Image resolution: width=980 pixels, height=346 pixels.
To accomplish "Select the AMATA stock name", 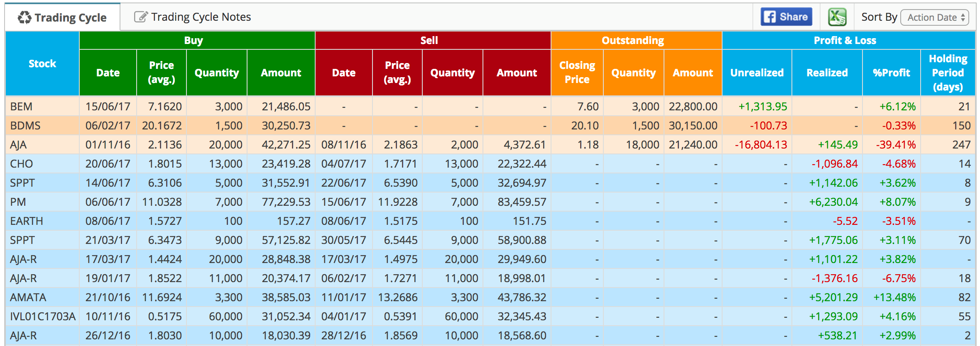I will pyautogui.click(x=28, y=297).
